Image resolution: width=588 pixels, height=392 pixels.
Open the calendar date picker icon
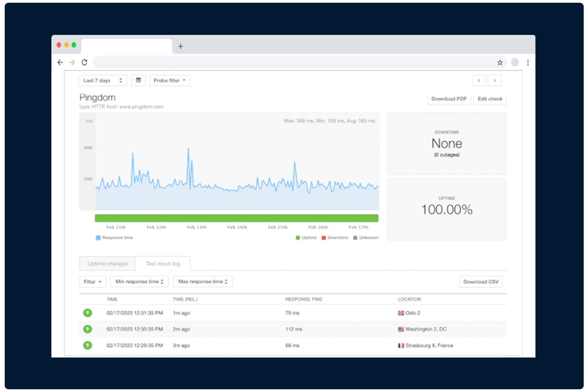138,80
